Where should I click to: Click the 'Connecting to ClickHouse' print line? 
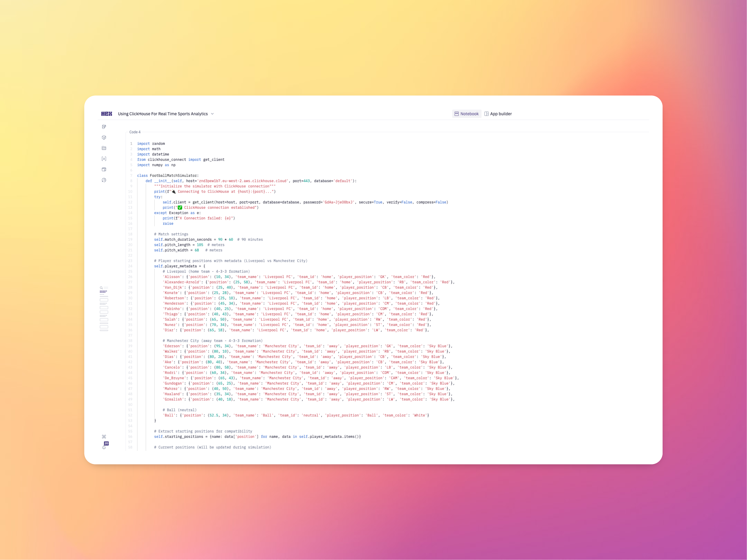215,192
